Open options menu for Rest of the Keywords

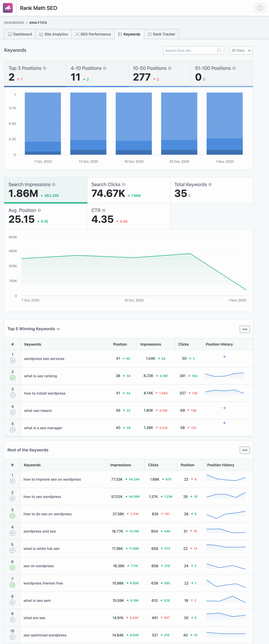(245, 450)
